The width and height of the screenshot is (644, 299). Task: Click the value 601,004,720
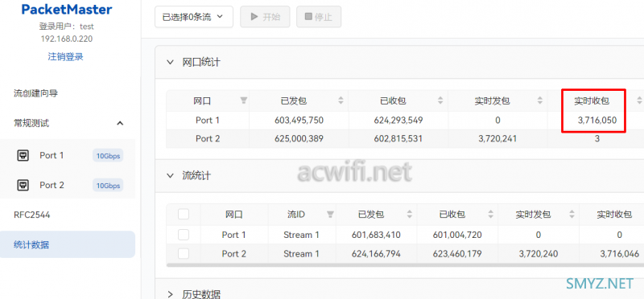click(x=457, y=235)
